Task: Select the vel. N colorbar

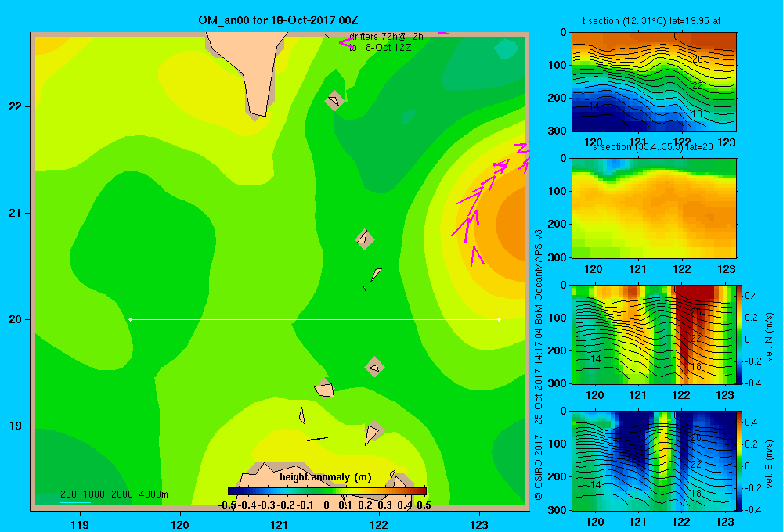Action: [x=739, y=334]
